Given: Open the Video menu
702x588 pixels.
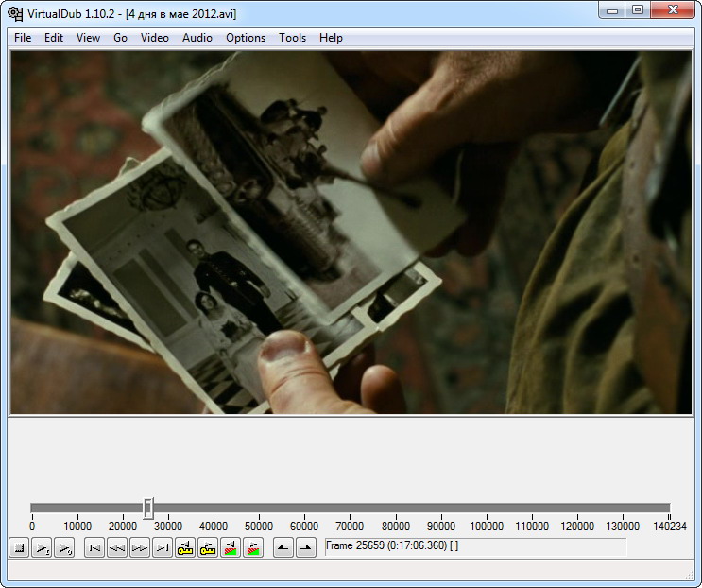Looking at the screenshot, I should pyautogui.click(x=154, y=38).
